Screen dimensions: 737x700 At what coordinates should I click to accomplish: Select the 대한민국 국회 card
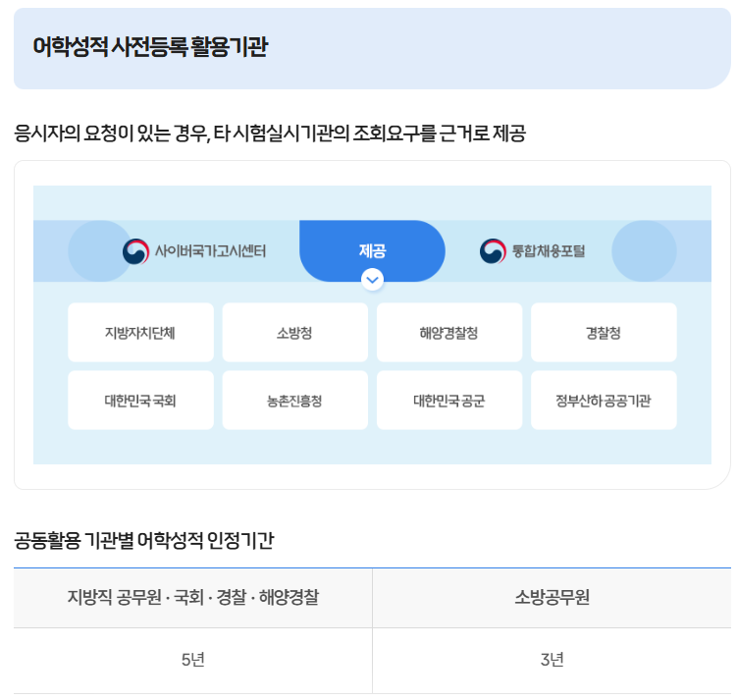coord(140,401)
